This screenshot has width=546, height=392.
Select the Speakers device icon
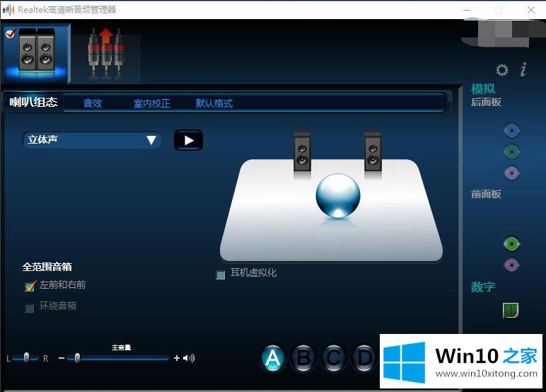click(x=37, y=53)
